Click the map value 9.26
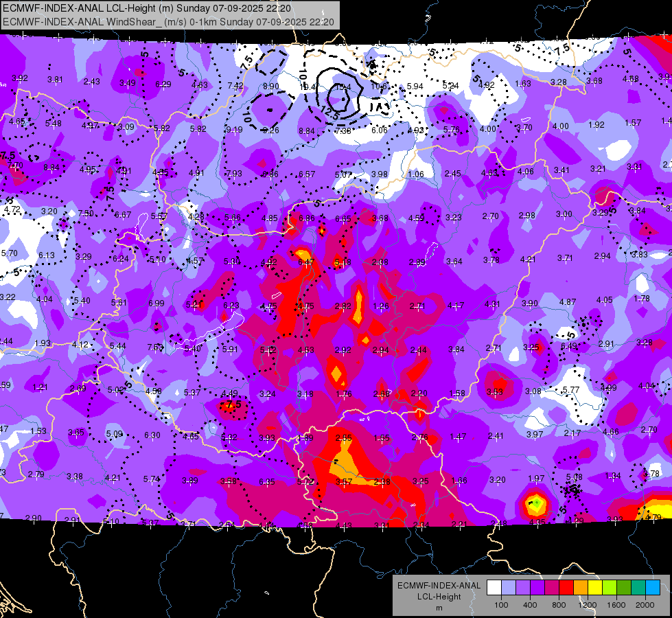 [x=271, y=130]
